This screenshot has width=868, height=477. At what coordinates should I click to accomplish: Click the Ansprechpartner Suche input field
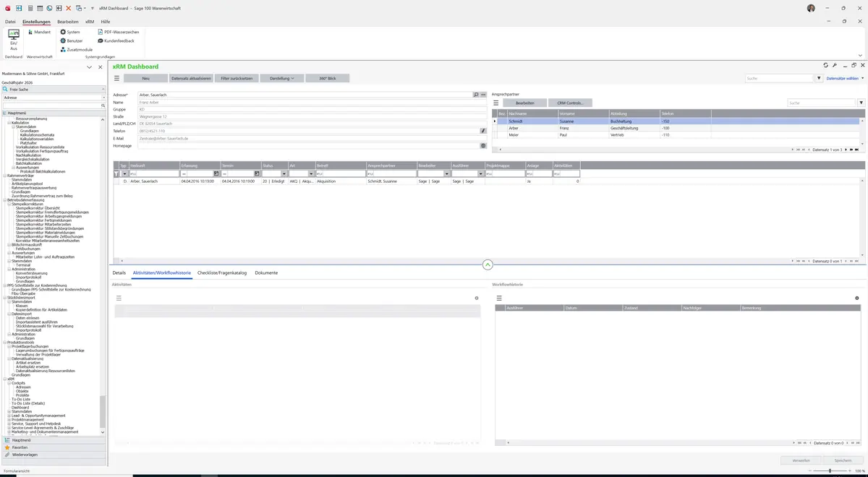click(x=822, y=103)
